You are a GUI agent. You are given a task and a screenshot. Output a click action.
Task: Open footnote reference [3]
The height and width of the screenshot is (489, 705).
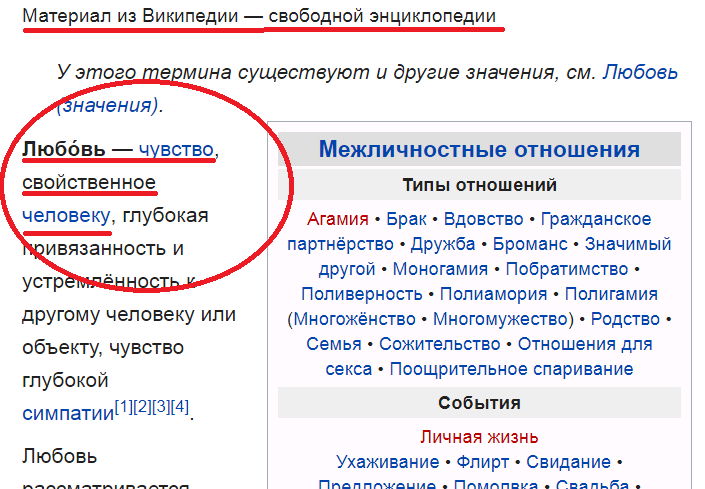[161, 407]
